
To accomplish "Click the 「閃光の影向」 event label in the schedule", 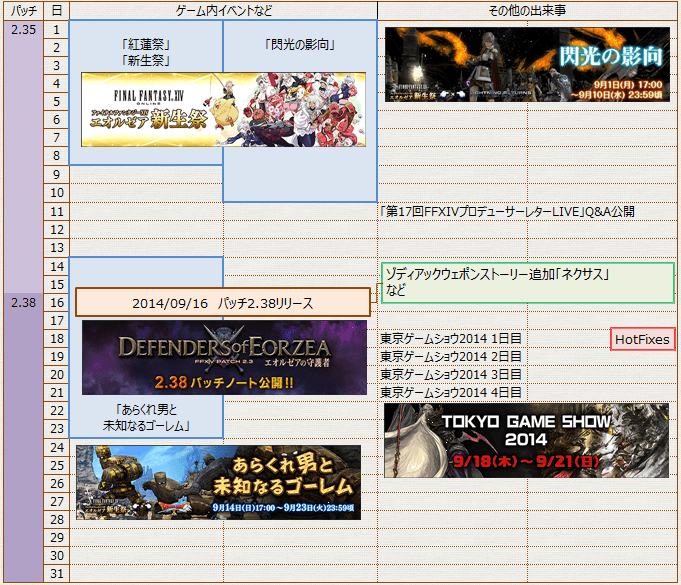I will click(x=300, y=44).
